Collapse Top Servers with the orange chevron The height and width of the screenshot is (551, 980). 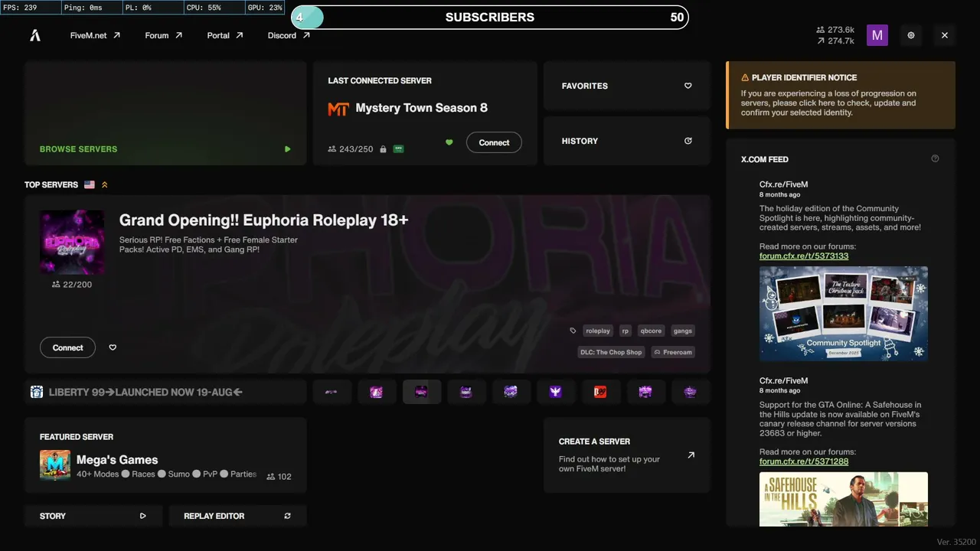pos(105,184)
